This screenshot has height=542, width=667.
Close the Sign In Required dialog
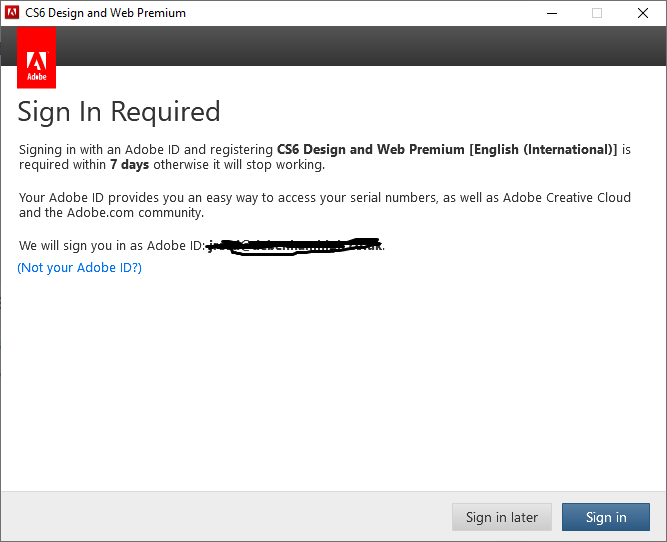643,13
